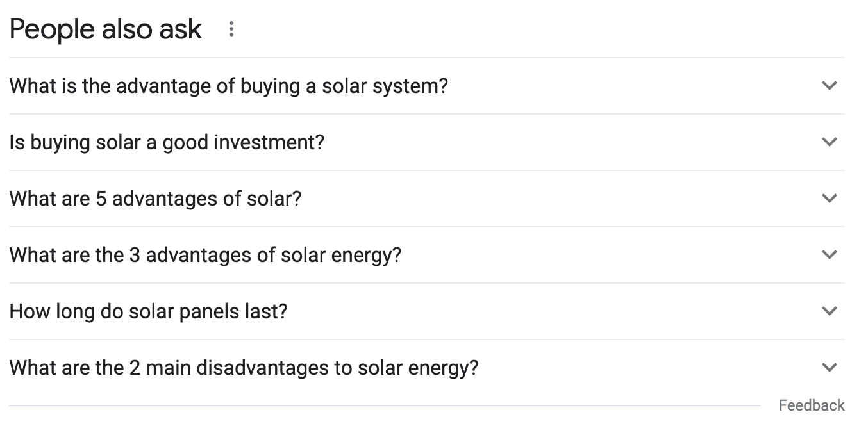Expand chevron for 2 main disadvantages question
868x433 pixels.
(829, 368)
